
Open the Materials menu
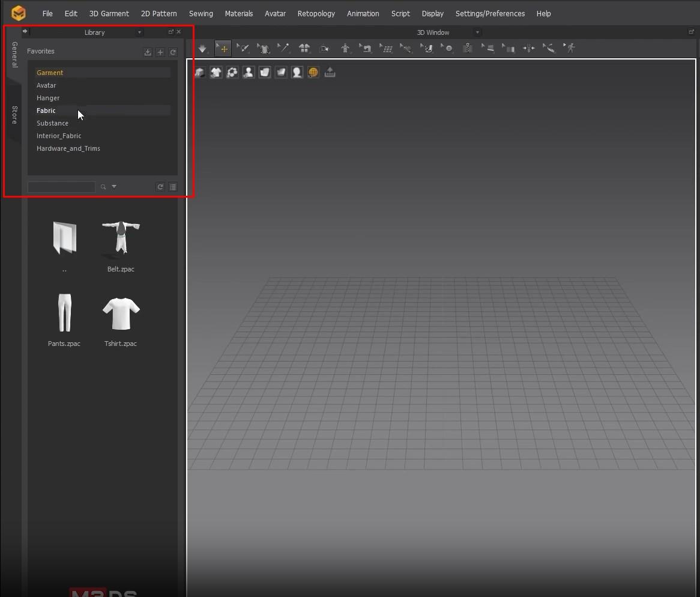pyautogui.click(x=239, y=14)
